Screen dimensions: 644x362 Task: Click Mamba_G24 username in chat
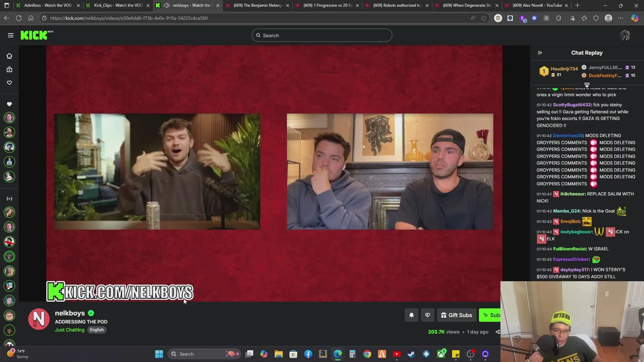(x=567, y=211)
